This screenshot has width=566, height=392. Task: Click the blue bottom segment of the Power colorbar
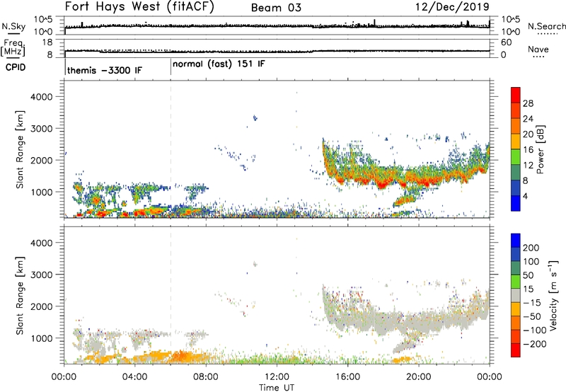(x=516, y=203)
